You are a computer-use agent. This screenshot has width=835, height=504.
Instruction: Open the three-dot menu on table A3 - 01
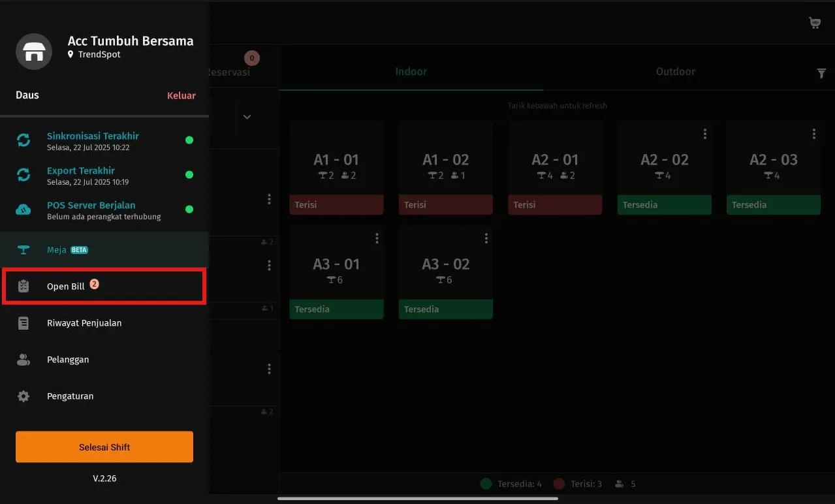click(x=377, y=239)
